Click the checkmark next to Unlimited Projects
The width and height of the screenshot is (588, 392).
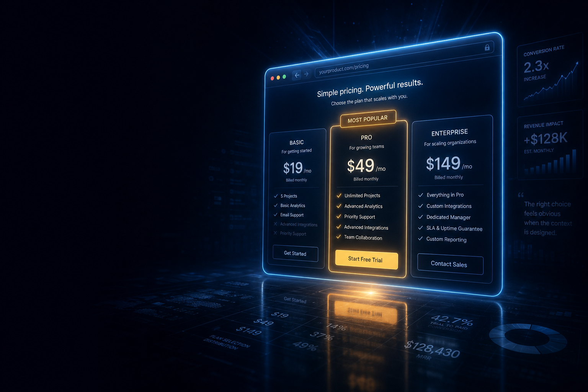(339, 195)
